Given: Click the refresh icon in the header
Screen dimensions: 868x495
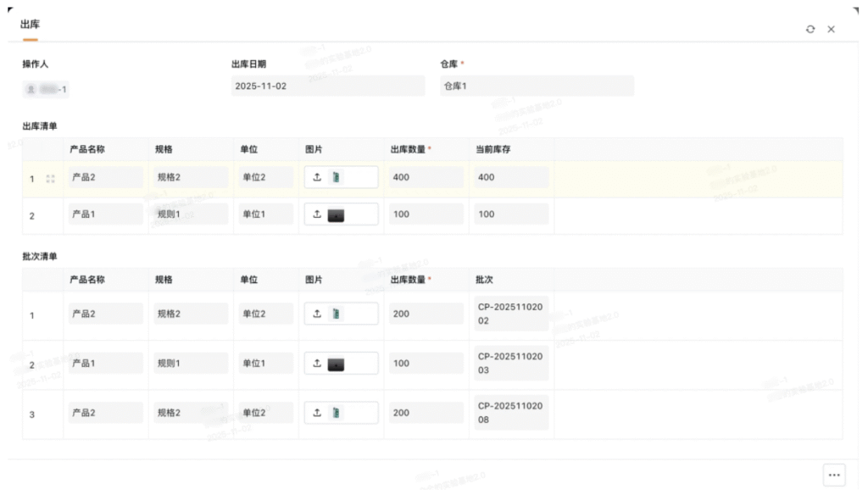Looking at the screenshot, I should (810, 30).
